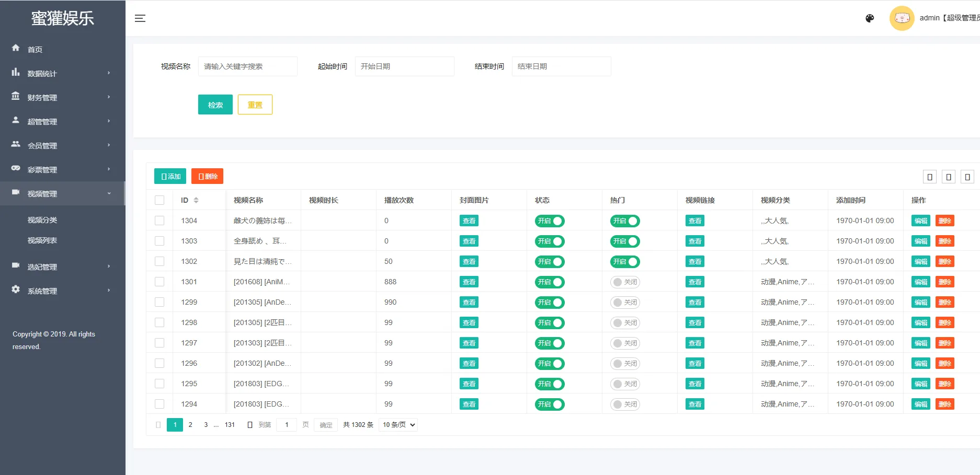Enable 热门 switch for video 1301

tap(624, 282)
